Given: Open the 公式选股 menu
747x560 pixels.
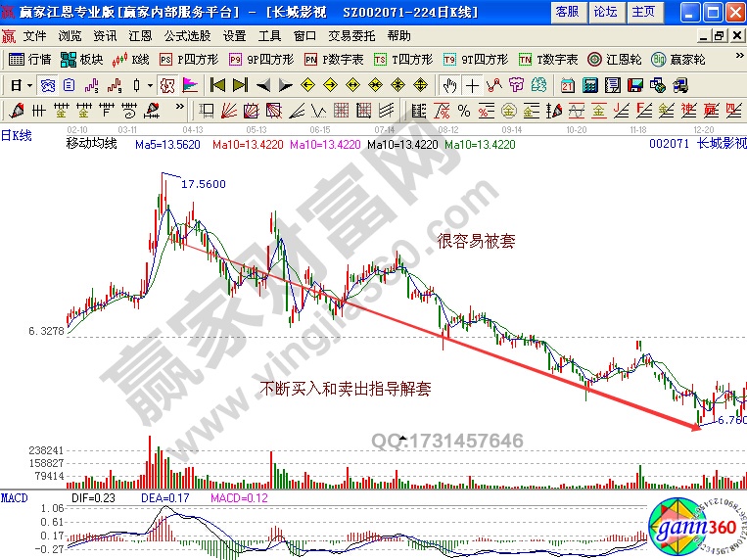Looking at the screenshot, I should coord(184,35).
